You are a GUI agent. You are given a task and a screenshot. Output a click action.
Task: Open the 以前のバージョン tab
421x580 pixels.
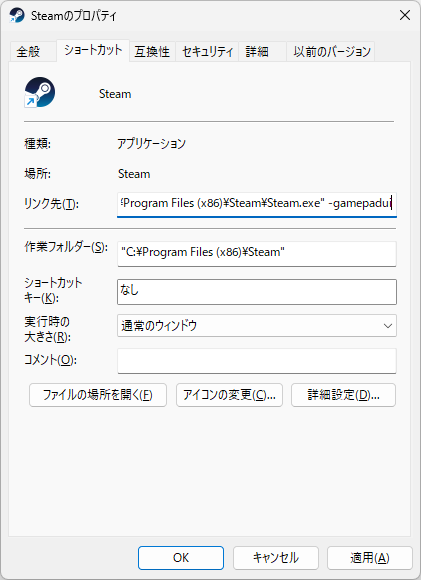coord(331,51)
